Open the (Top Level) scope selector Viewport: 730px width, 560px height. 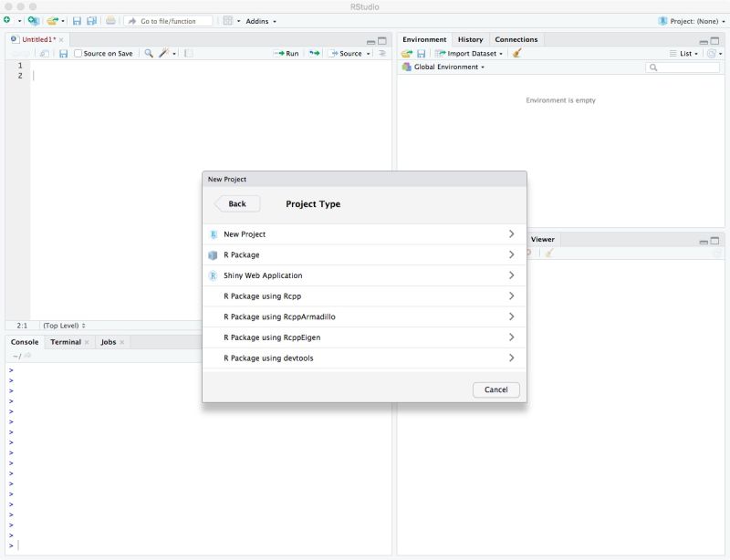coord(64,326)
